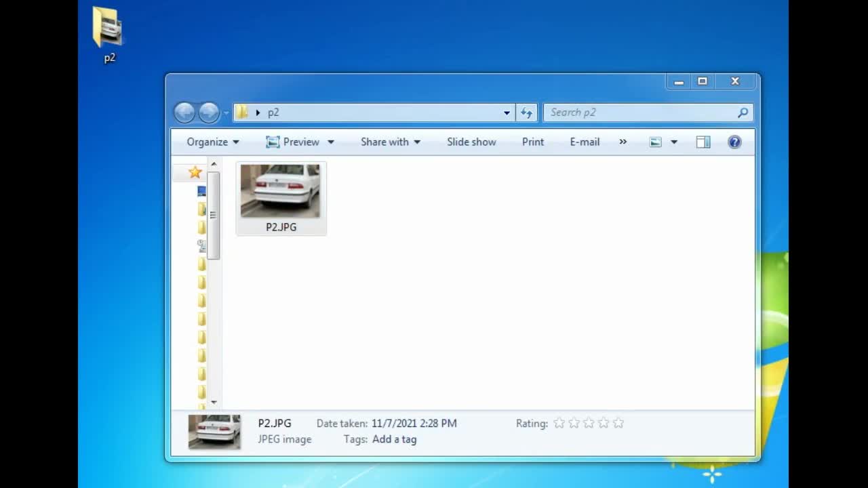Open the Help question mark icon

tap(734, 142)
